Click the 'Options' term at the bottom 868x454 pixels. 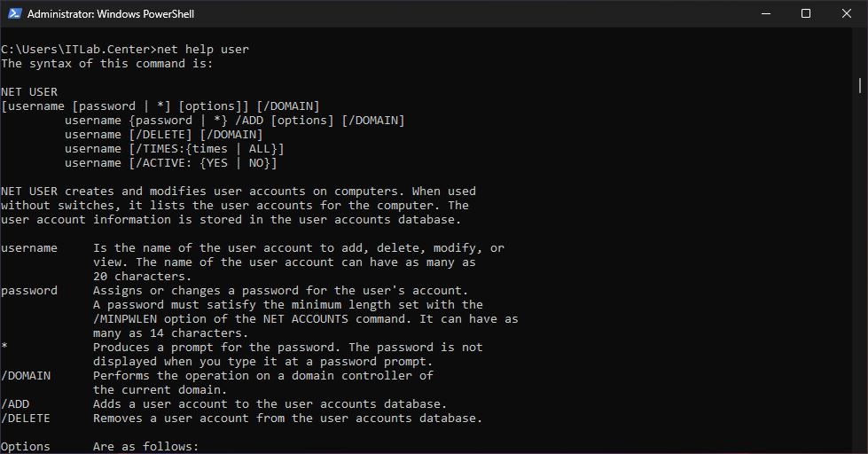26,447
